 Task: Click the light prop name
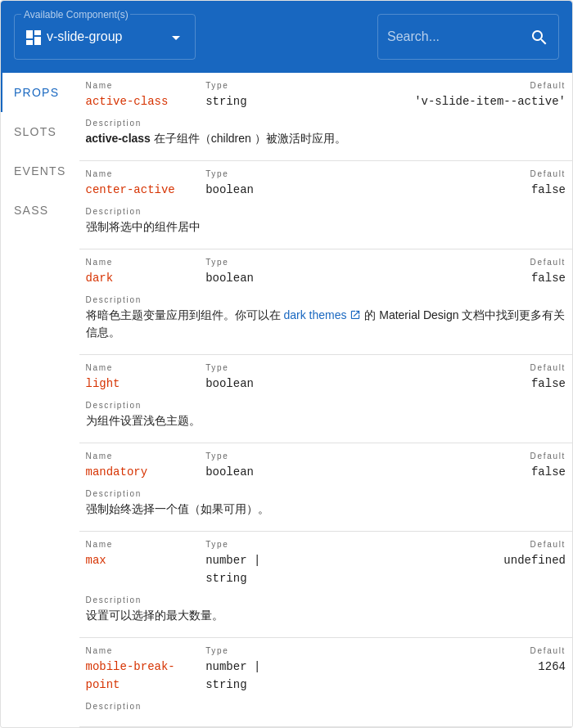(102, 383)
